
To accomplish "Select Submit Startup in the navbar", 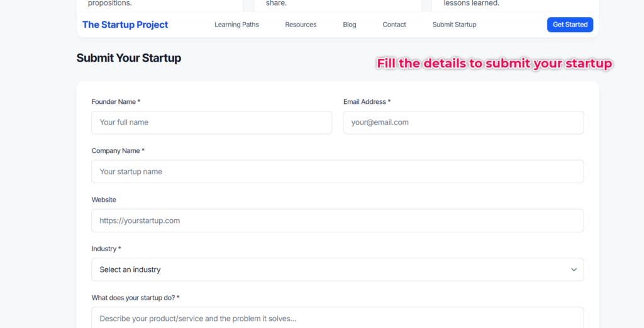I will tap(454, 25).
